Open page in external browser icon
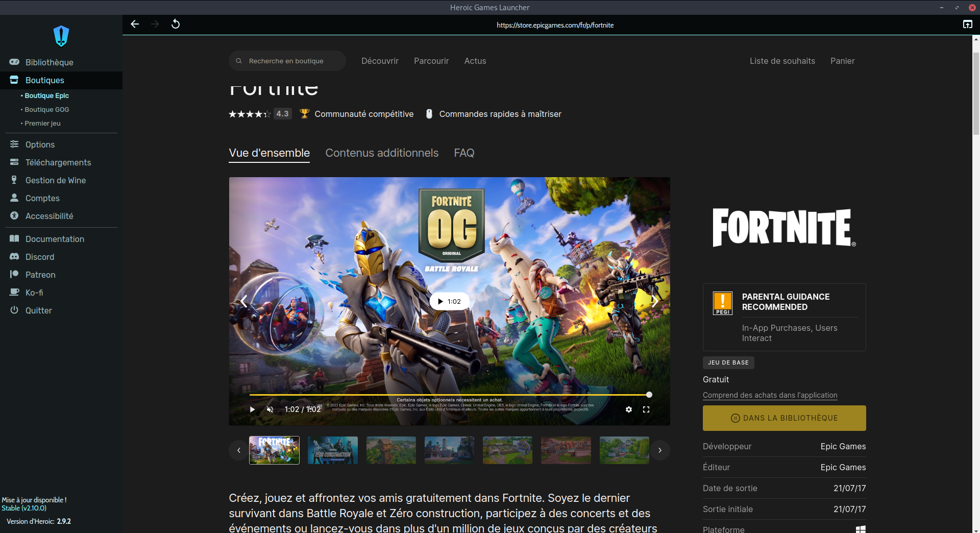This screenshot has width=980, height=533. [967, 24]
